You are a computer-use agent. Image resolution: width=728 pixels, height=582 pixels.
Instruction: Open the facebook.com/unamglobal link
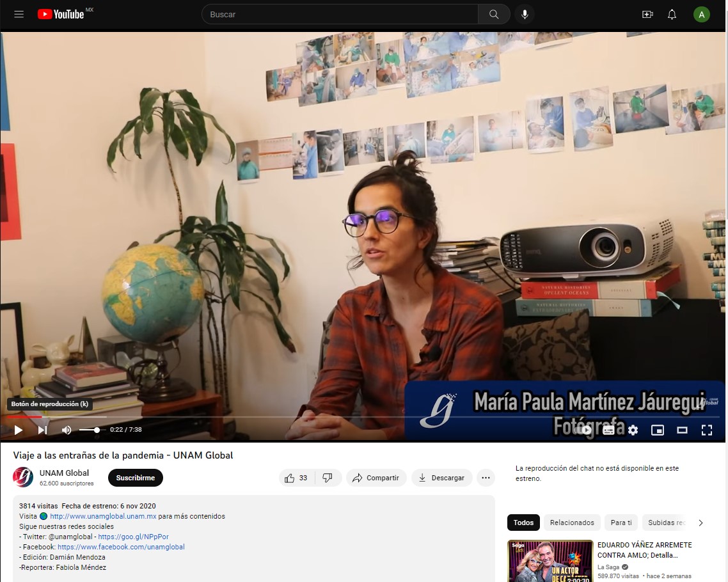pos(121,547)
